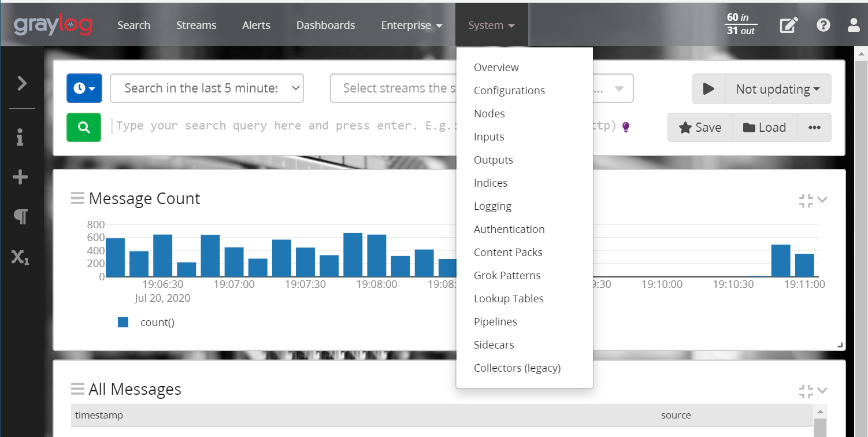Click the blue count() legend swatch
The image size is (868, 437).
click(123, 322)
